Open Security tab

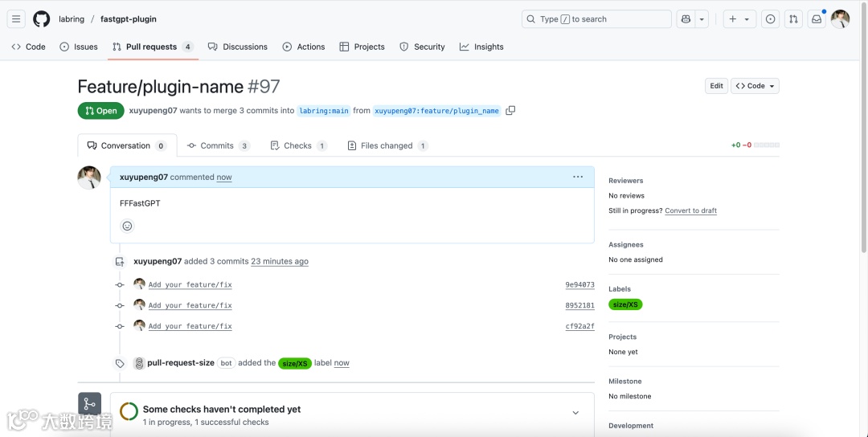(423, 47)
